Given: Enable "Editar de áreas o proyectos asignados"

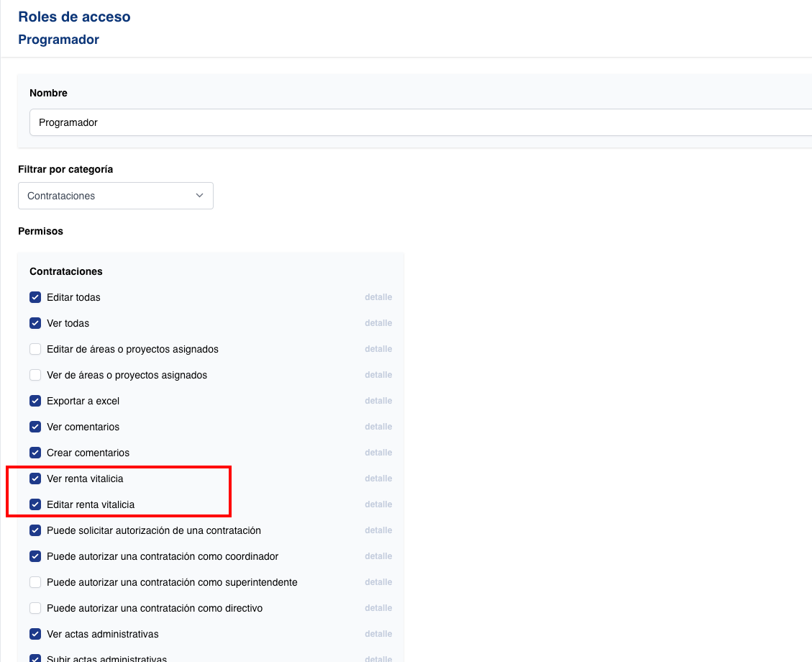Looking at the screenshot, I should coord(35,349).
